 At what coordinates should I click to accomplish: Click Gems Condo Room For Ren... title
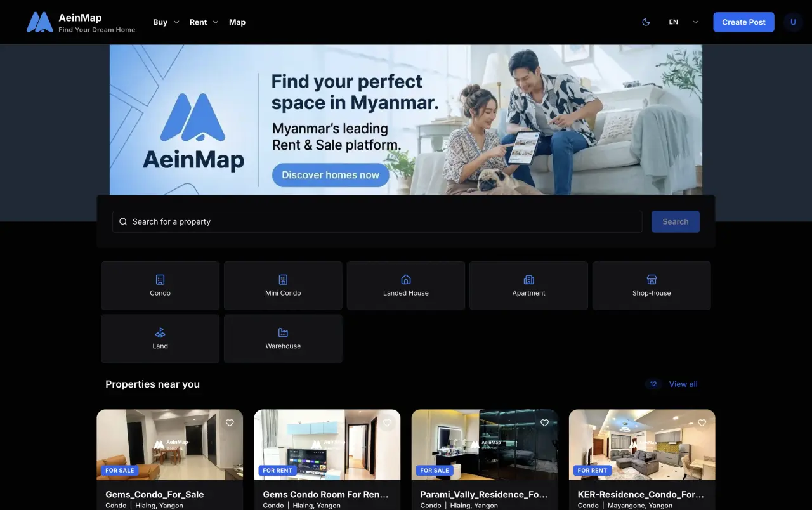325,494
